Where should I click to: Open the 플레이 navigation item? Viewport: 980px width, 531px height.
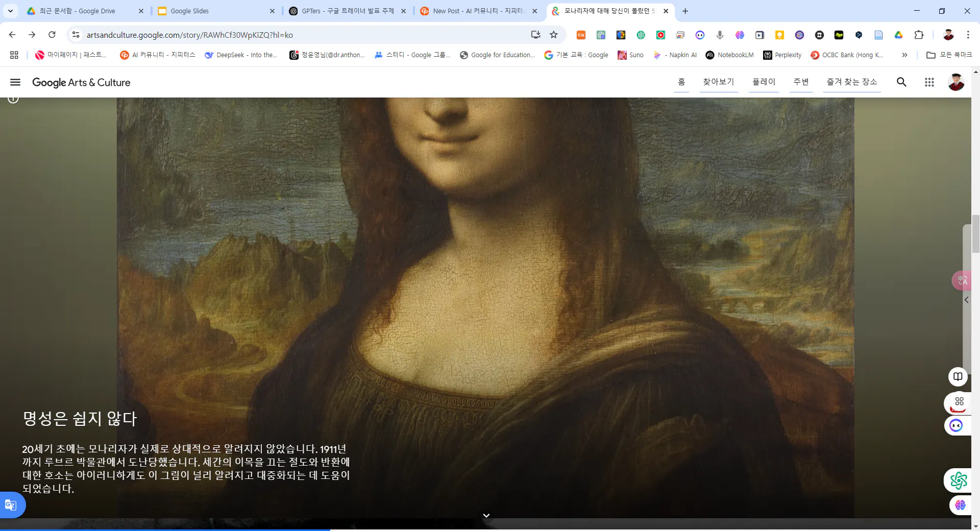pyautogui.click(x=764, y=82)
